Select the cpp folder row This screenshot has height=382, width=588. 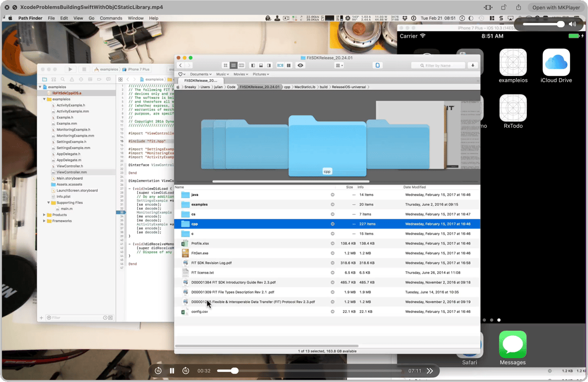[327, 224]
